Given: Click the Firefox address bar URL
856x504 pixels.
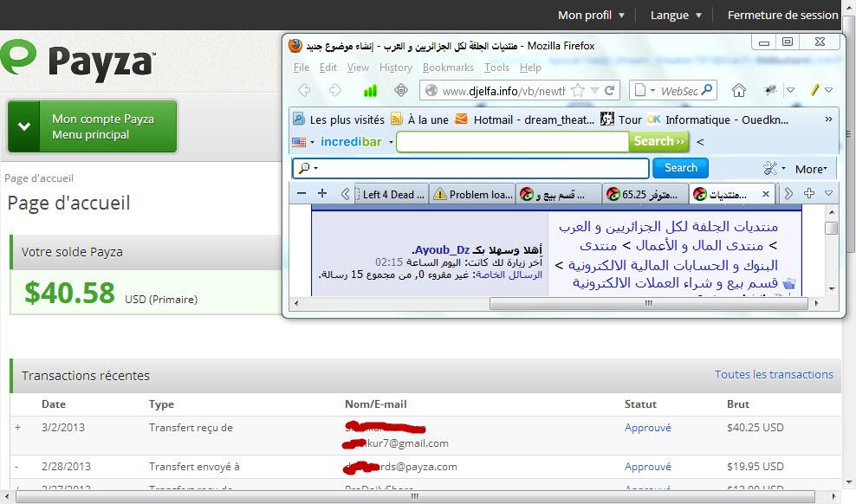Looking at the screenshot, I should 503,91.
